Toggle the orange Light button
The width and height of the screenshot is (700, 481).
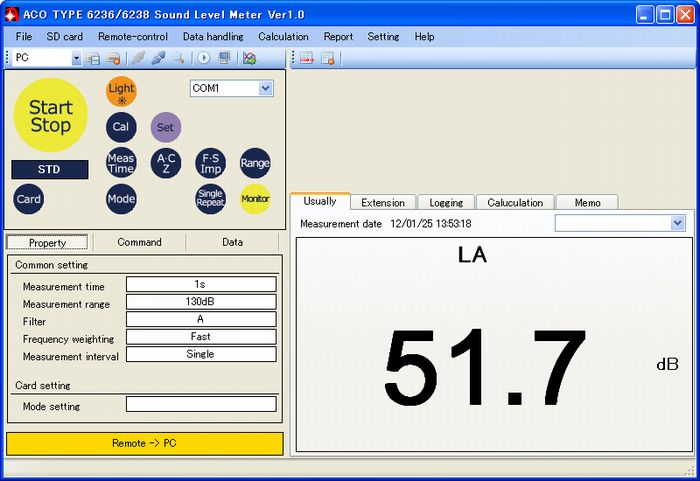(121, 92)
